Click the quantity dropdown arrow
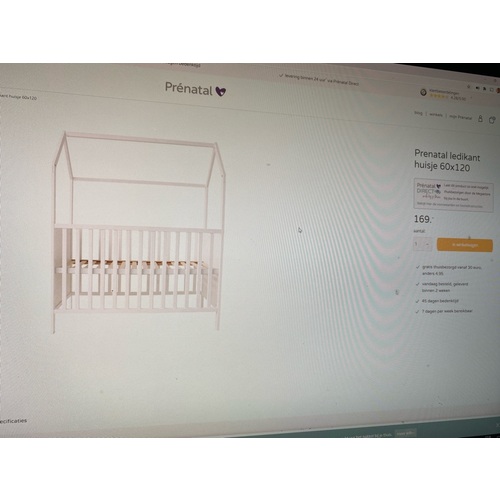This screenshot has width=500, height=500. (428, 244)
